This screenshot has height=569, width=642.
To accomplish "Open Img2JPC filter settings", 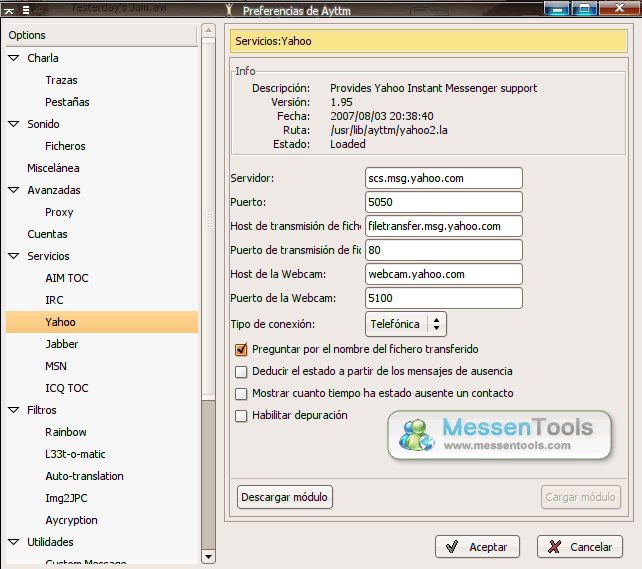I will (x=66, y=498).
